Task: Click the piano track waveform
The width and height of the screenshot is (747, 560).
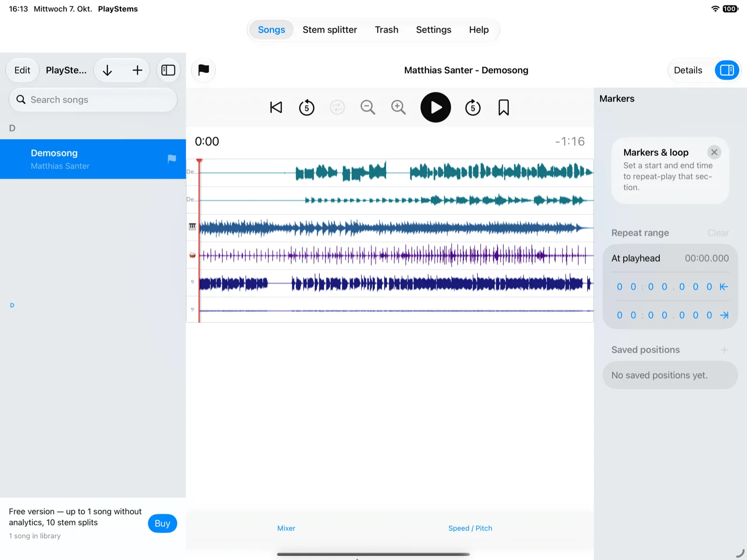Action: pyautogui.click(x=396, y=228)
